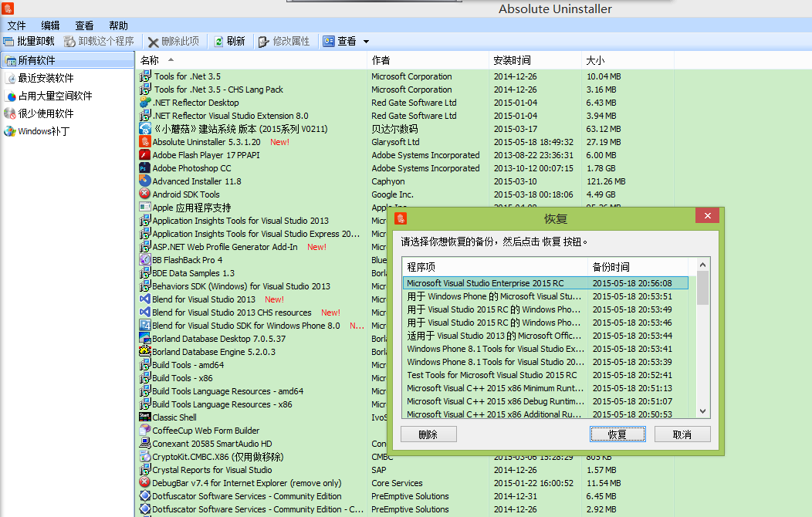Click the Advanced Installer 11.8 icon
This screenshot has width=812, height=517.
[145, 181]
